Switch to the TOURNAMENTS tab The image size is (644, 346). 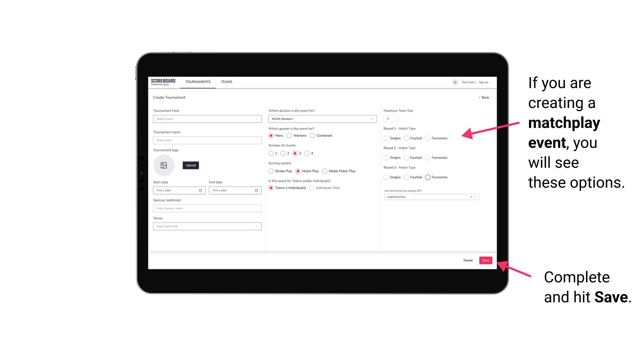198,82
